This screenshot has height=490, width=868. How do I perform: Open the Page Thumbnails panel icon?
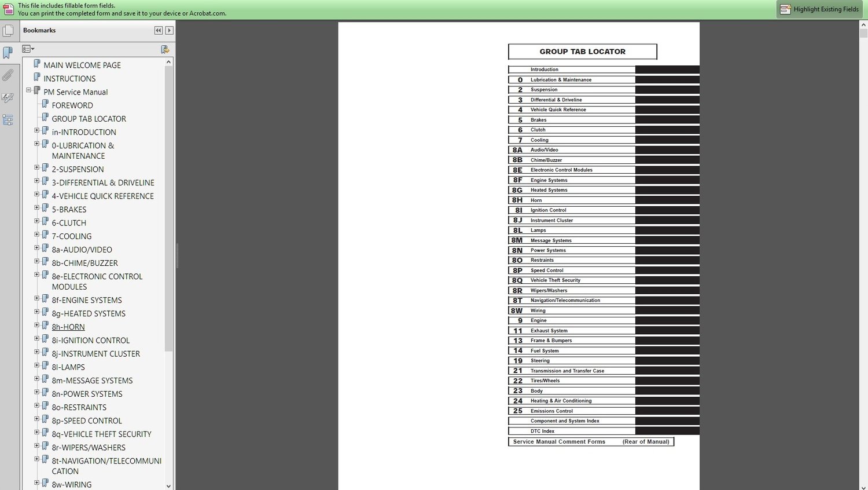8,31
